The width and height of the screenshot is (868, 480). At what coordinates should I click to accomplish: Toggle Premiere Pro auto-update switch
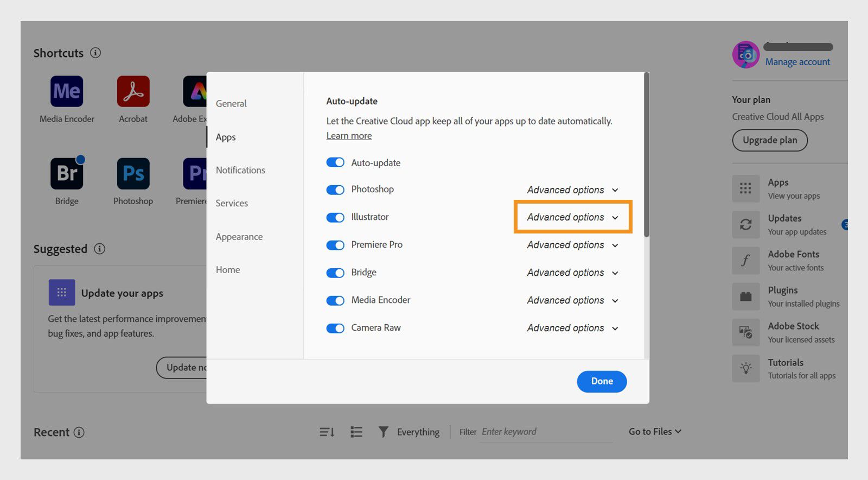click(x=335, y=245)
